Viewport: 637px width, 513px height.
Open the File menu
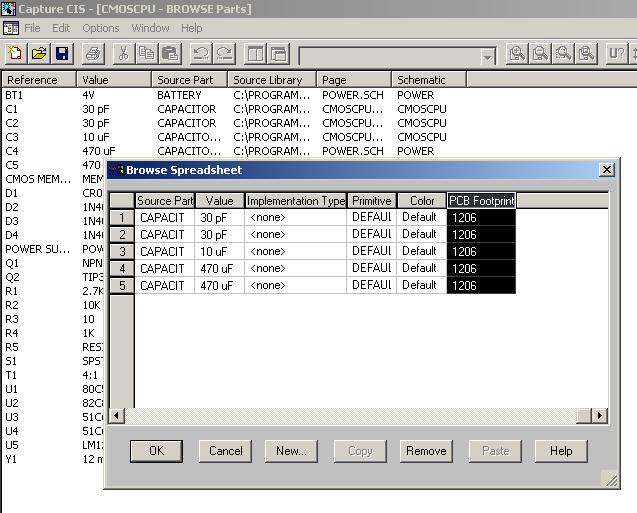pyautogui.click(x=32, y=28)
